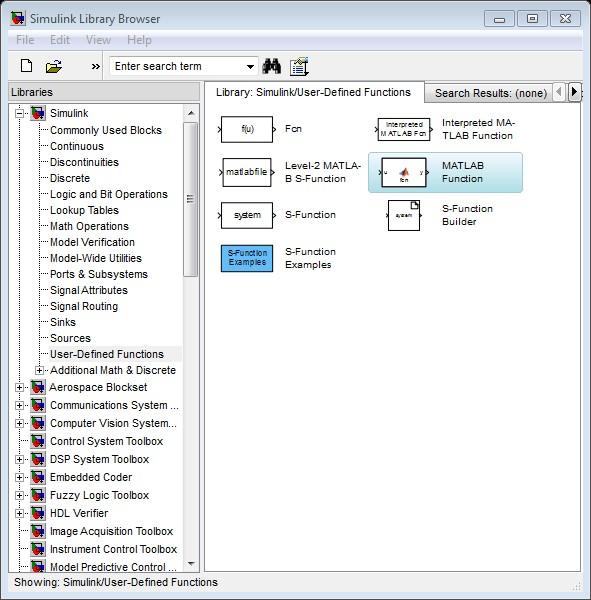Click the Embedded Coder library icon
This screenshot has height=600, width=591.
pos(38,477)
